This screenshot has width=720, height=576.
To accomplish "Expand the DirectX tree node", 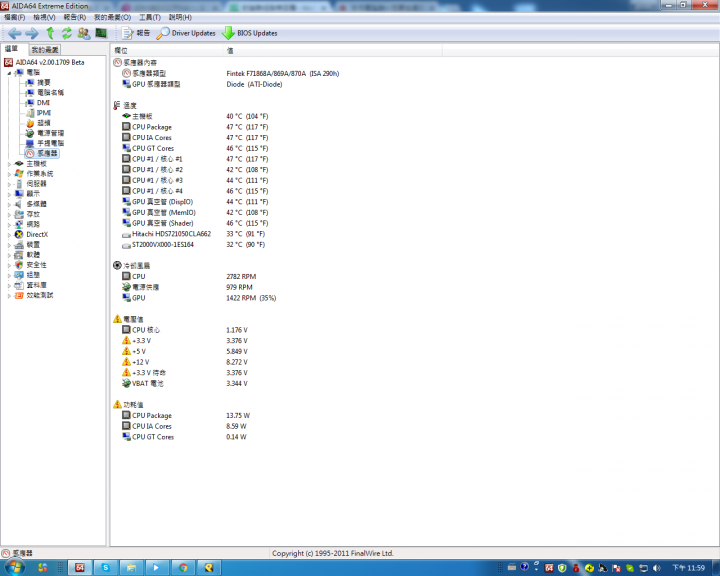I will pyautogui.click(x=9, y=235).
